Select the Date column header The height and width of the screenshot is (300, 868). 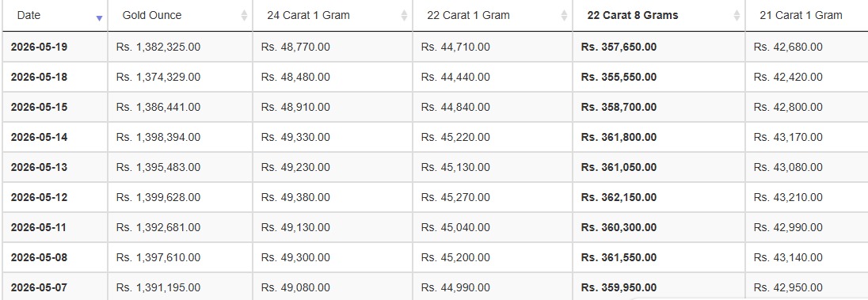pyautogui.click(x=55, y=16)
